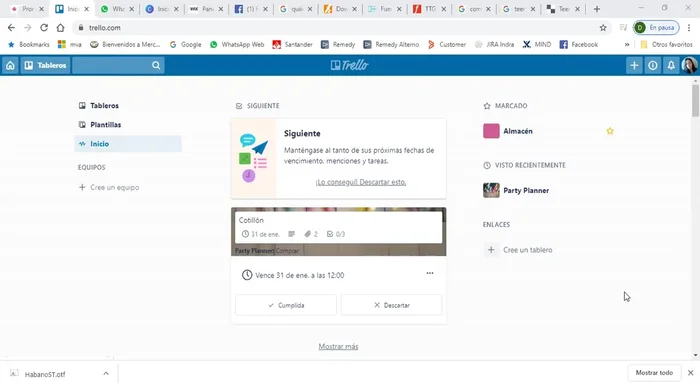
Task: Select Tableros in the left sidebar
Action: coord(128,106)
